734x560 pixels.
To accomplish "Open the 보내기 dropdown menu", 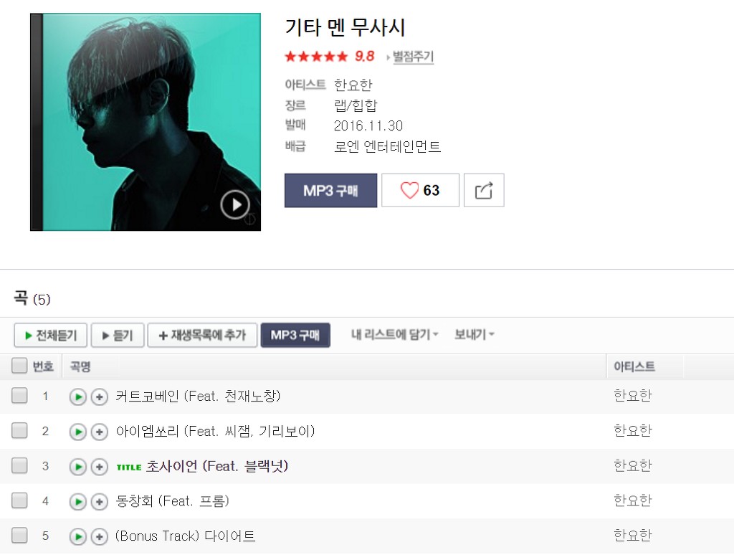I will coord(475,334).
